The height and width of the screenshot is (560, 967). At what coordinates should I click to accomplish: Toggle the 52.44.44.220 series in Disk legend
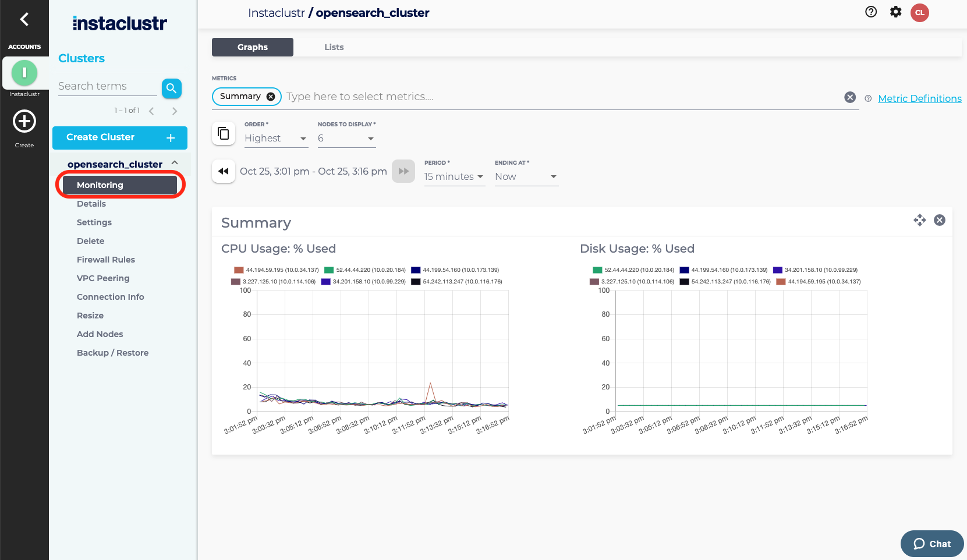(x=634, y=270)
